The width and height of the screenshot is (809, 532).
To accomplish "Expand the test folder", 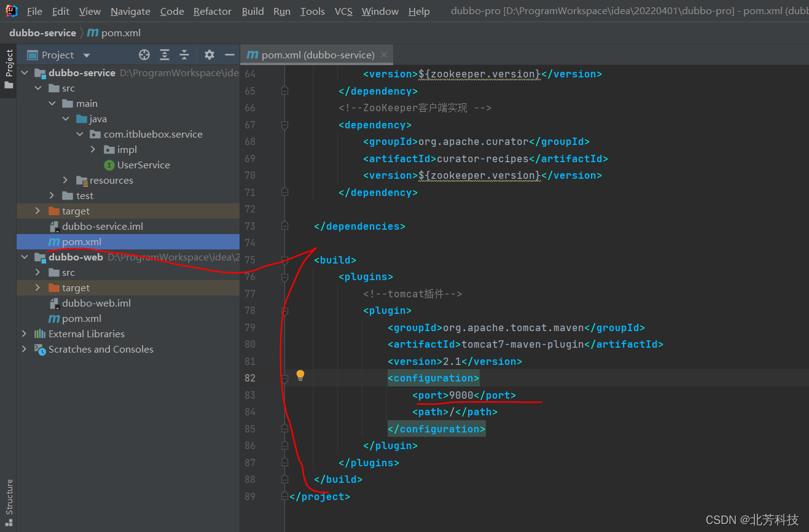I will point(52,195).
